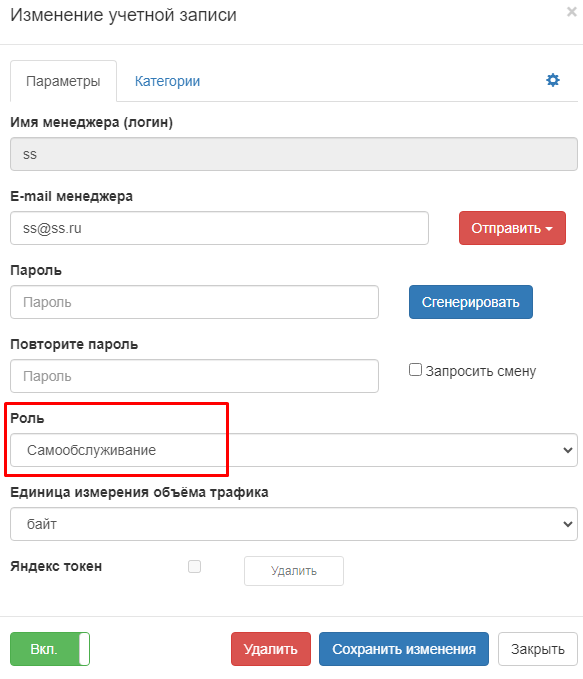Tick the Запросить смену checkbox
The height and width of the screenshot is (679, 583).
tap(415, 370)
